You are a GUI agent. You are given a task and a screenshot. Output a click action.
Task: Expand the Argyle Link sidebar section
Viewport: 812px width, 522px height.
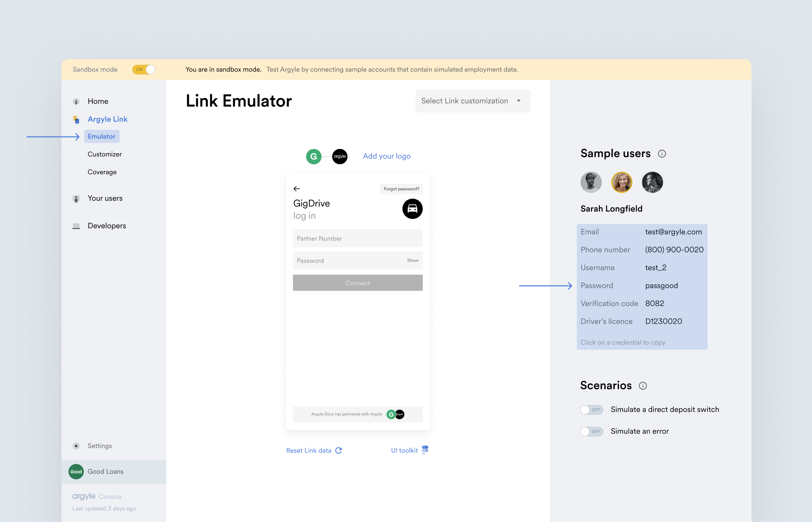(x=107, y=119)
